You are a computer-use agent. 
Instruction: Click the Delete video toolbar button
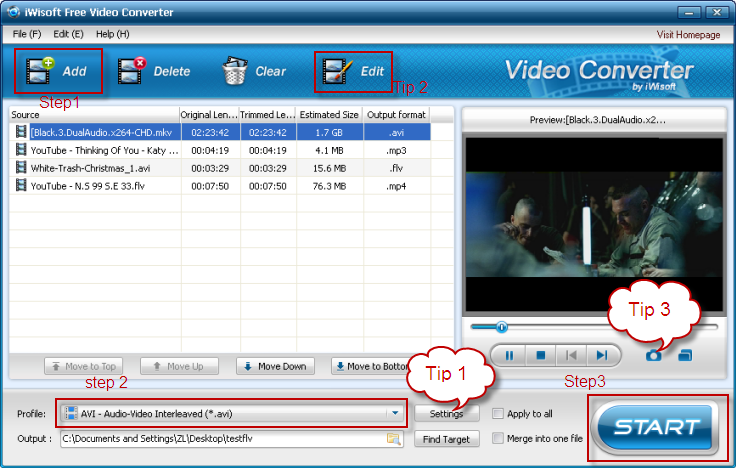tap(154, 71)
